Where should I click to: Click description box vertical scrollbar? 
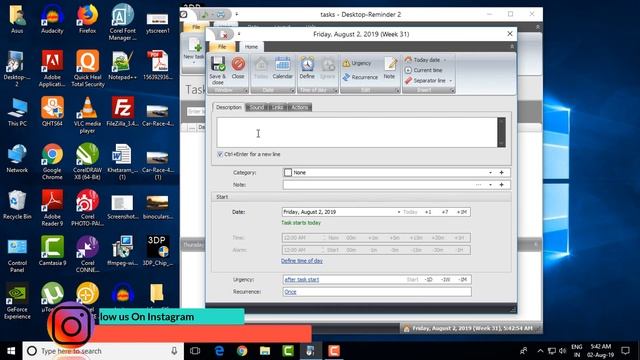501,132
